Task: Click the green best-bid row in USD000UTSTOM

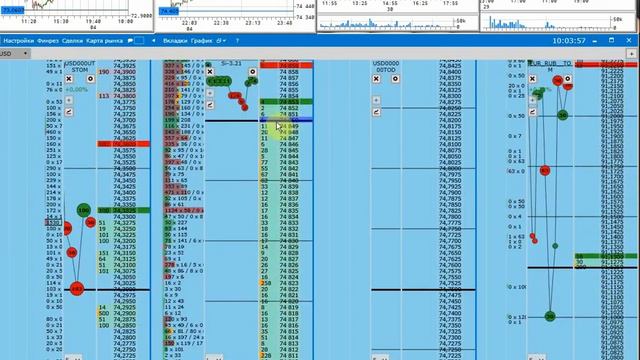Action: 123,211
